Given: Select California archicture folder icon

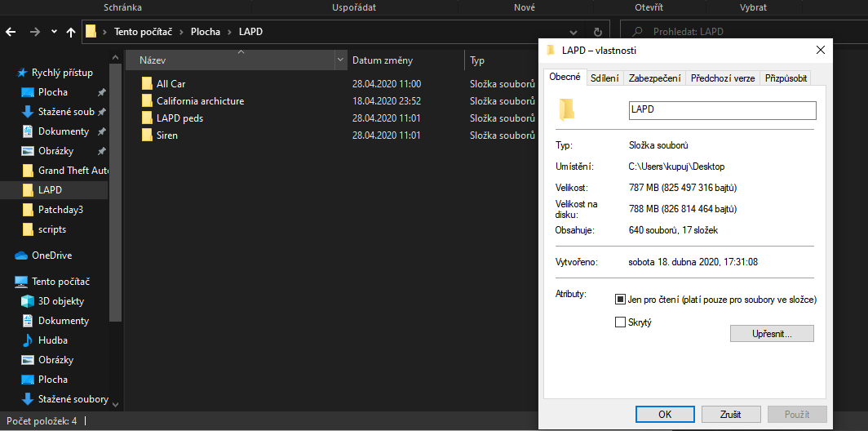Looking at the screenshot, I should [147, 101].
